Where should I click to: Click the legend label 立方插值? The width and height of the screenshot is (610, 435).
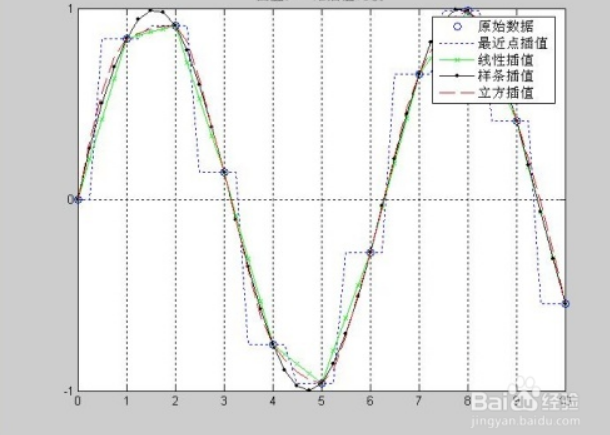(505, 93)
